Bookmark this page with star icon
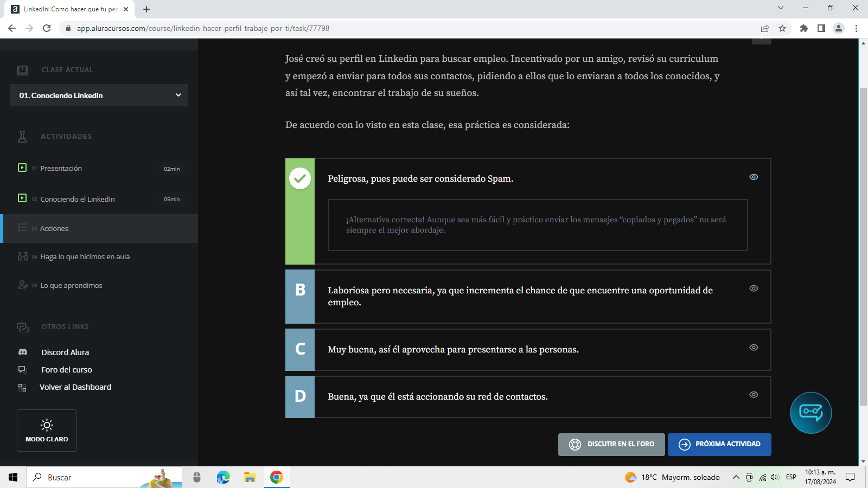The image size is (868, 488). pos(782,28)
